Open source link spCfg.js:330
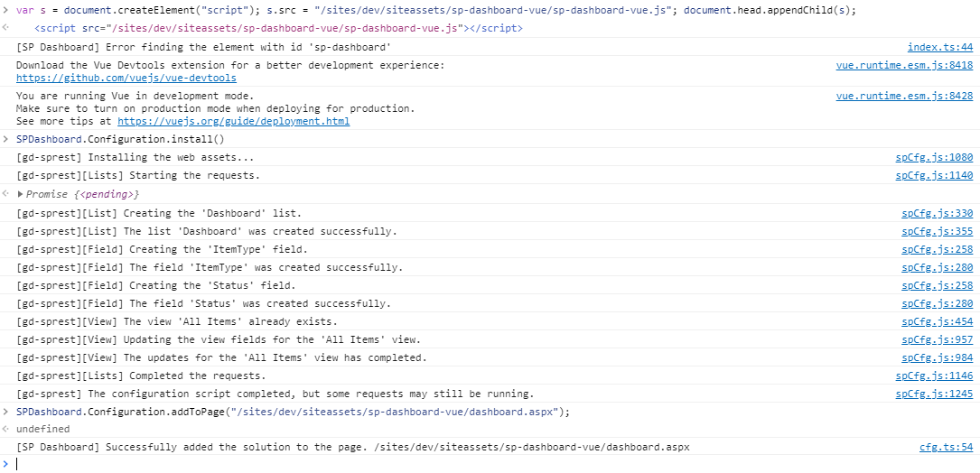Image resolution: width=980 pixels, height=473 pixels. [937, 213]
